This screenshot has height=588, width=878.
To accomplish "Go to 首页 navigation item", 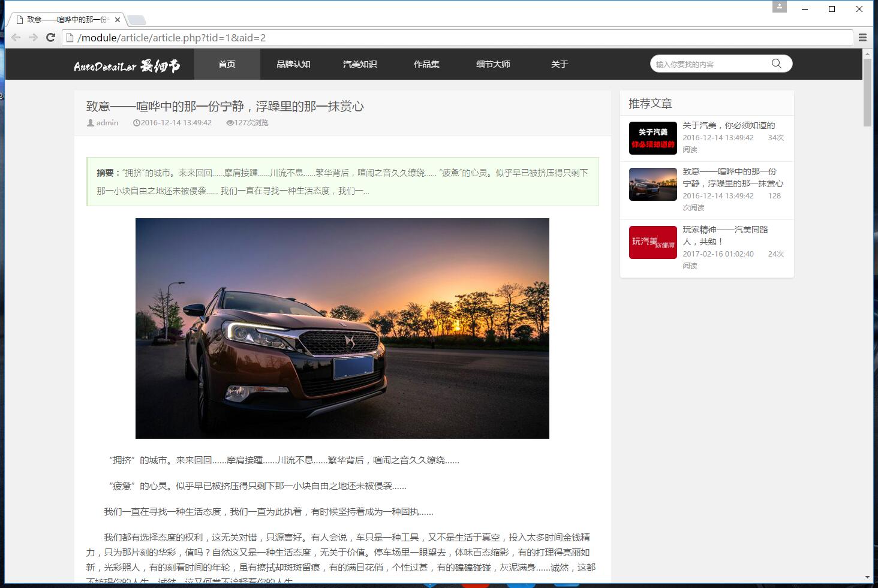I will (x=227, y=64).
